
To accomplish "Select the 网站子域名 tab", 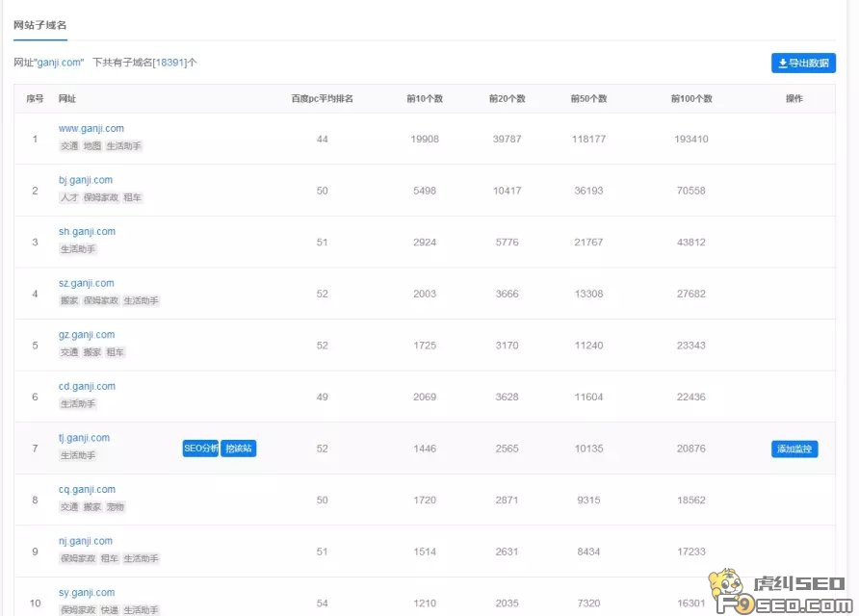I will (x=40, y=27).
